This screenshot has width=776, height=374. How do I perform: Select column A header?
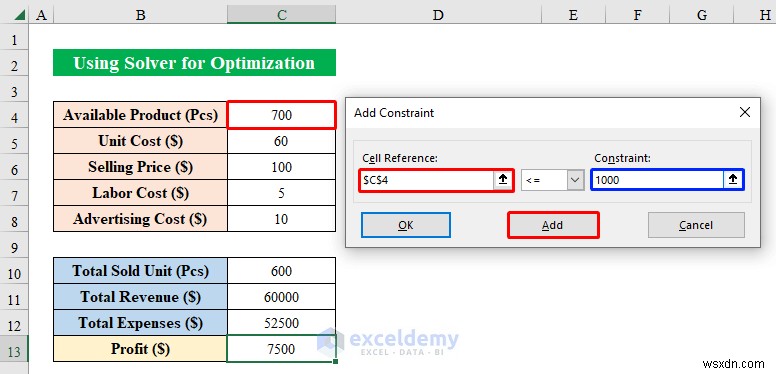[x=42, y=15]
